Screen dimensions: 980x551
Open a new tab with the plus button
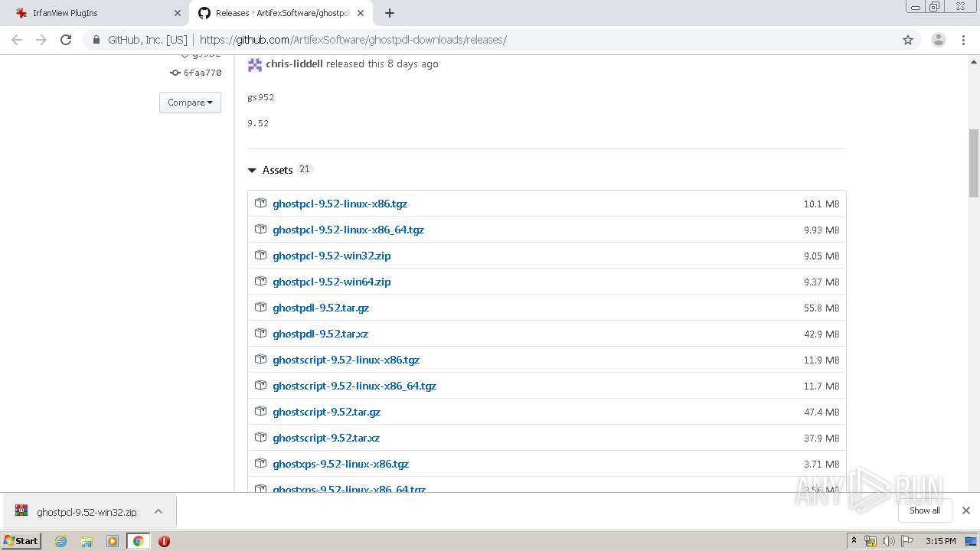point(390,13)
